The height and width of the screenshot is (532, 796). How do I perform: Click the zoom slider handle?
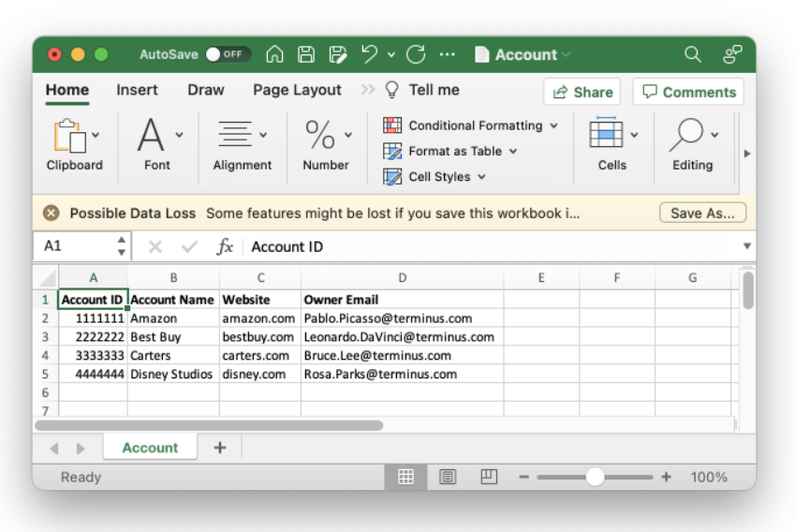pyautogui.click(x=595, y=477)
